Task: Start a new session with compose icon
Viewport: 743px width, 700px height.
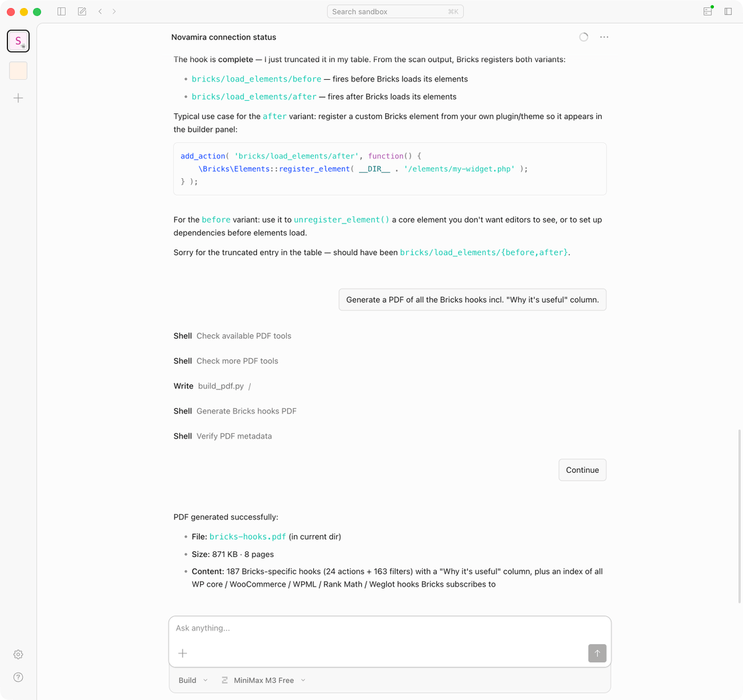Action: (x=82, y=12)
